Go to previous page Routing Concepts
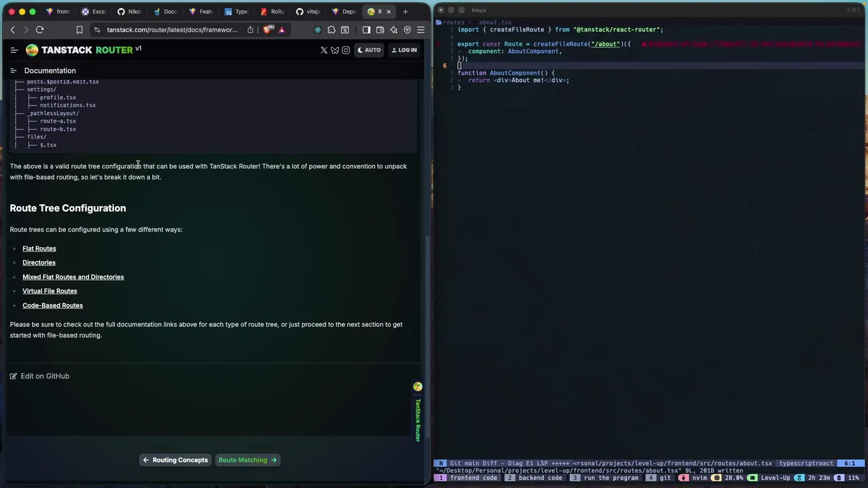868x488 pixels. coord(175,460)
